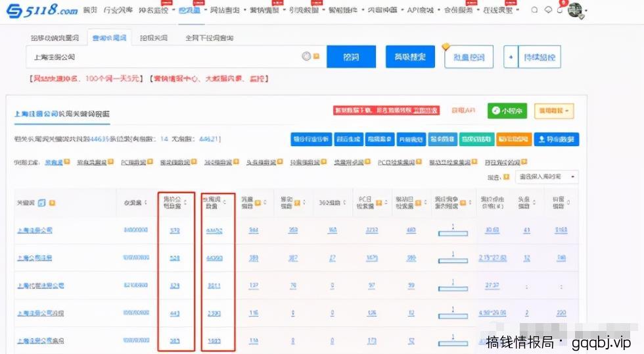This screenshot has height=354, width=644.
Task: Open 行业词库 in the top navigation
Action: click(x=118, y=10)
